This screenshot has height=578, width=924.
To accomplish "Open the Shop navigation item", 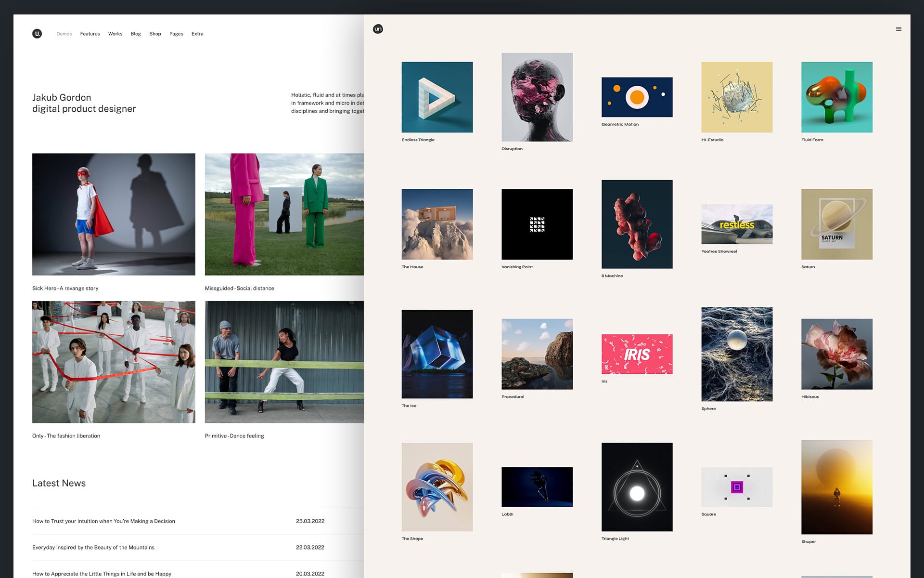I will click(x=155, y=34).
